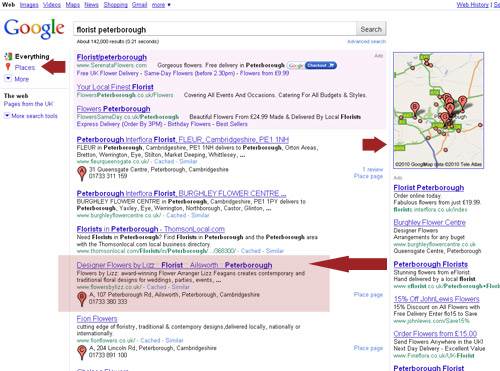Click the 01733 380 333 phone number

point(108,302)
